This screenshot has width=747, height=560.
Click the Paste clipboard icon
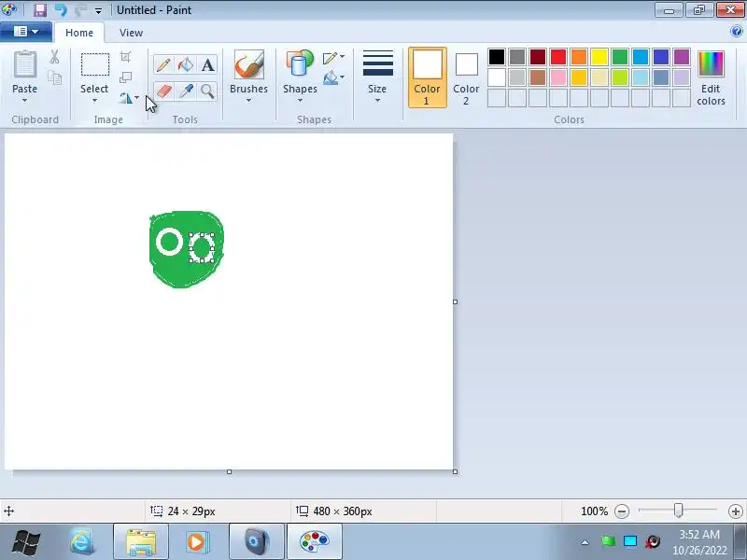coord(25,64)
